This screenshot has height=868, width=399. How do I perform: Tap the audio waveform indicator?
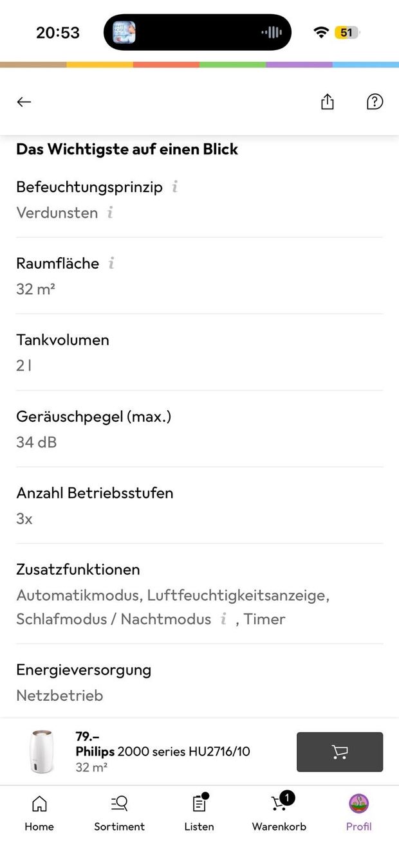click(272, 32)
